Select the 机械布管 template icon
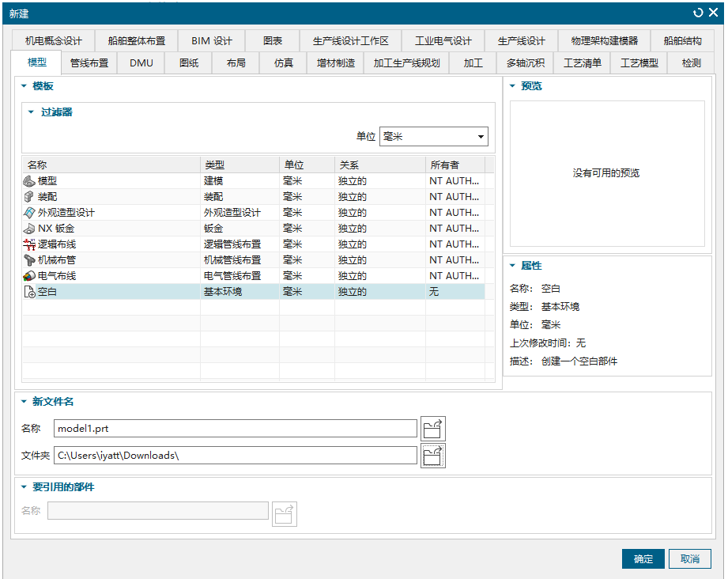 (30, 260)
